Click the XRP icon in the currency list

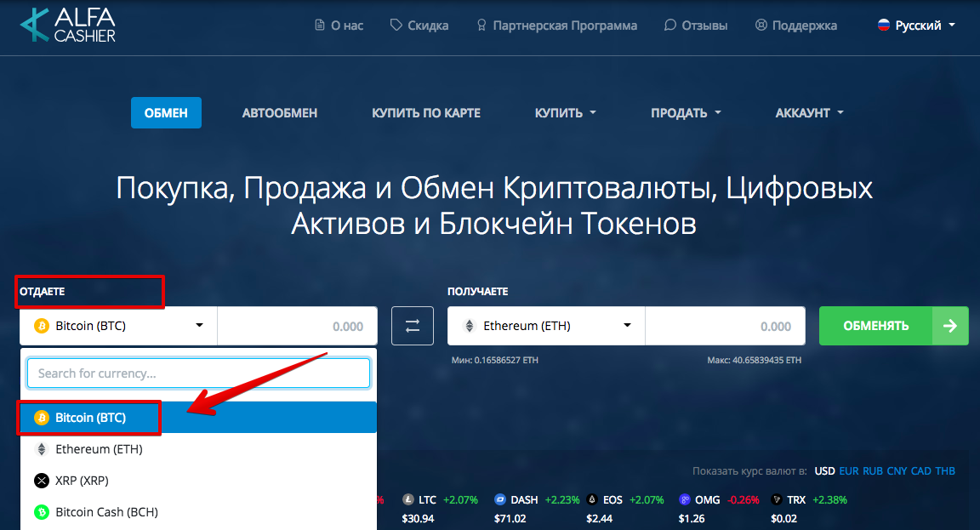point(42,481)
